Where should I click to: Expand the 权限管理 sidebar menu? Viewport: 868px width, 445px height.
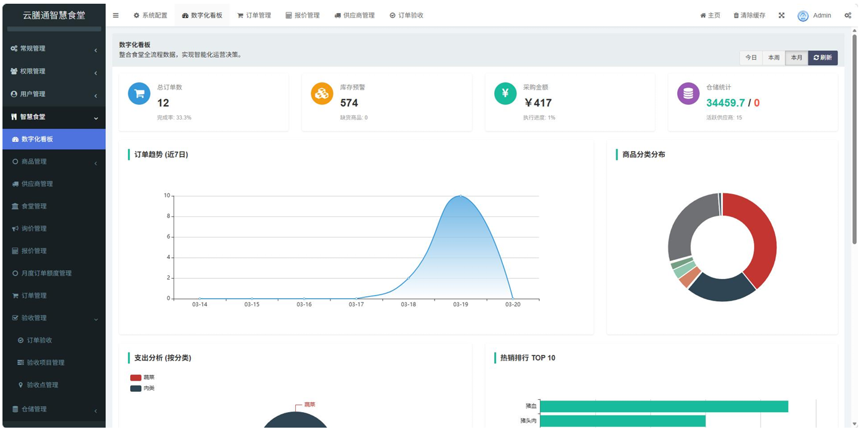(53, 71)
